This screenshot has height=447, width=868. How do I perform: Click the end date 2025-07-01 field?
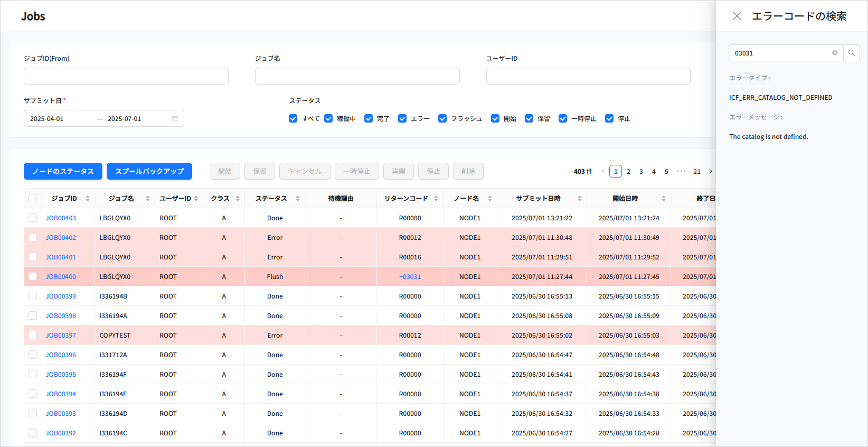(x=136, y=118)
